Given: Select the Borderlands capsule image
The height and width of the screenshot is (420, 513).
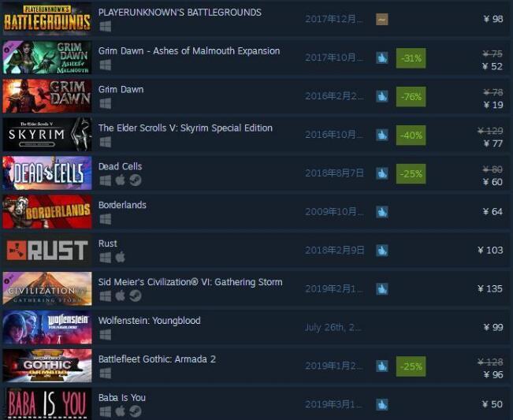Looking at the screenshot, I should [47, 212].
